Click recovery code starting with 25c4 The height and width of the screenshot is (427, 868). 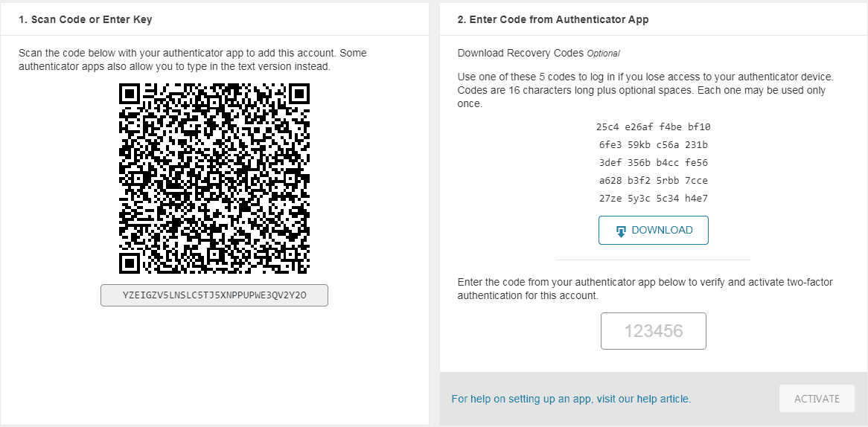(x=654, y=126)
